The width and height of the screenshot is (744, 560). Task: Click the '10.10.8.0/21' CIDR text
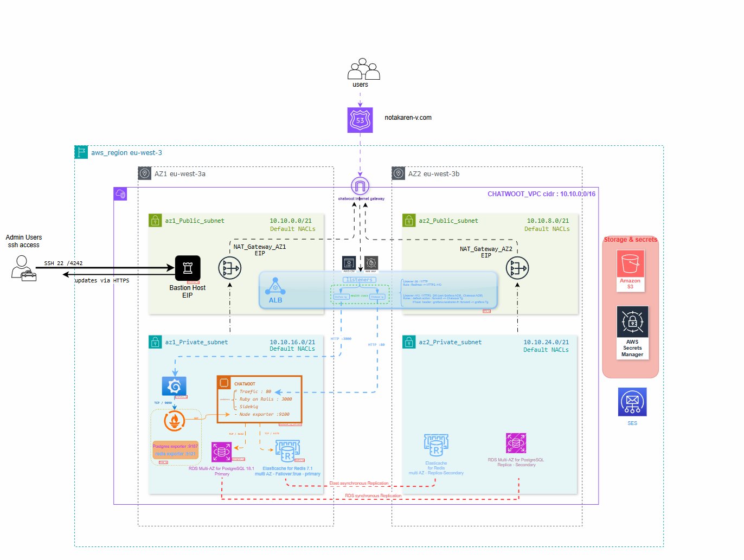pyautogui.click(x=548, y=221)
